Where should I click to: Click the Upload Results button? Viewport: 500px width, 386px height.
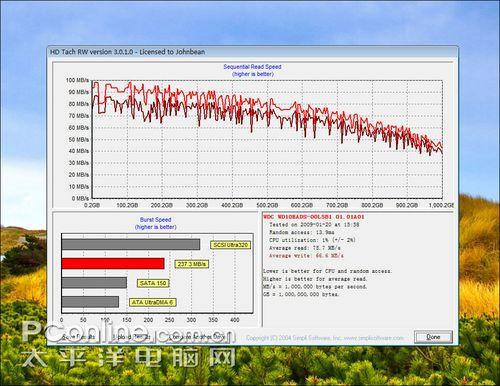coord(131,337)
